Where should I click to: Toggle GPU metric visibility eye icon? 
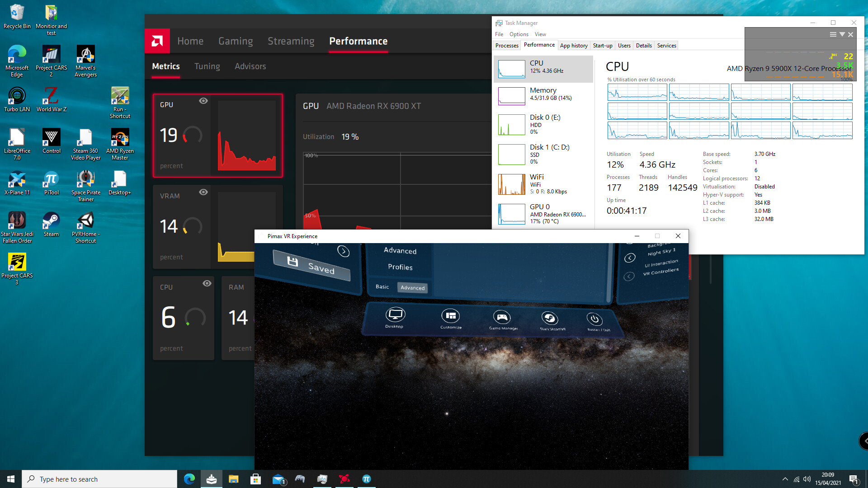coord(203,101)
